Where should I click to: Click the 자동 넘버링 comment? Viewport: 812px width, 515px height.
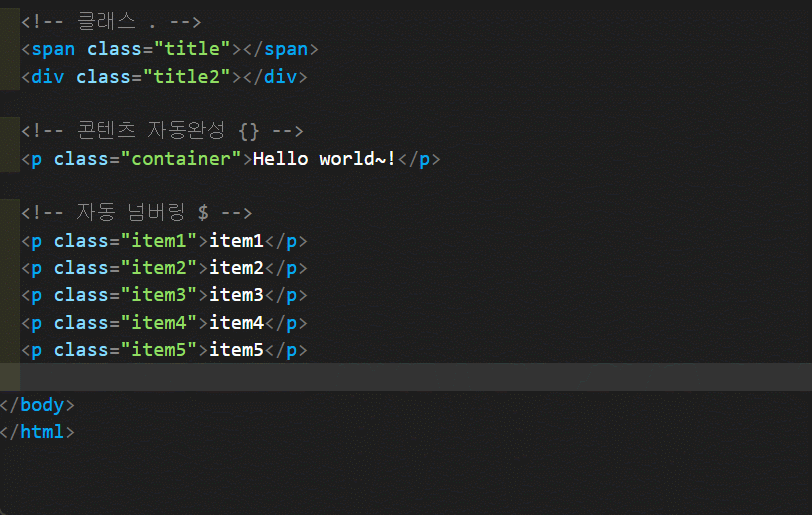click(x=137, y=212)
